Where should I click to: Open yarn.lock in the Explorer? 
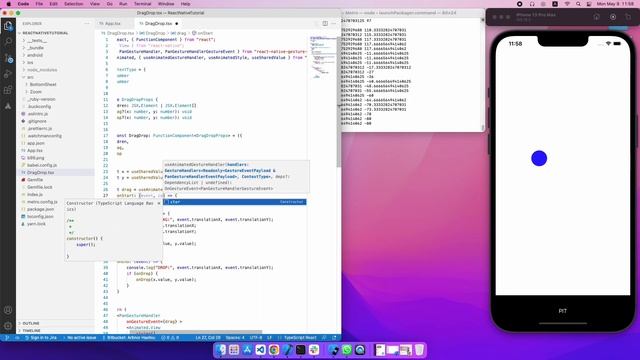coord(36,224)
